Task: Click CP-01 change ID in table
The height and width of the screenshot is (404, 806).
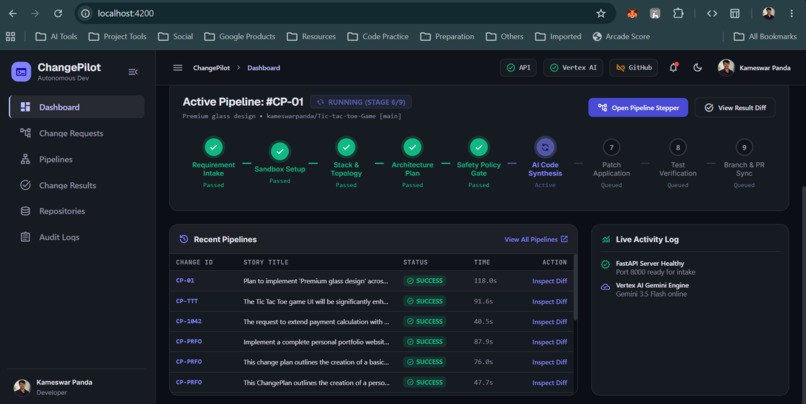Action: coord(185,281)
